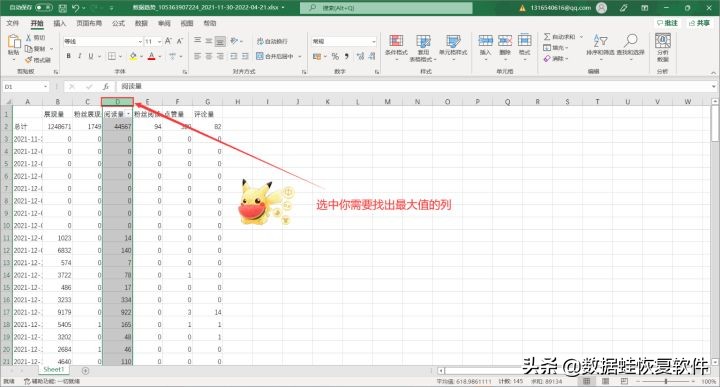The width and height of the screenshot is (720, 387).
Task: Click the Decrease Decimal icon
Action: 372,56
